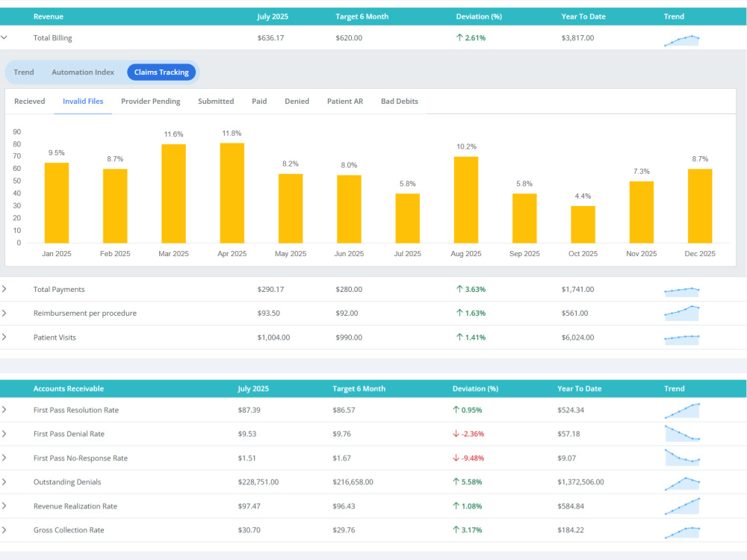Expand First Pass Resolution Rate row
This screenshot has width=747, height=560.
pyautogui.click(x=4, y=409)
